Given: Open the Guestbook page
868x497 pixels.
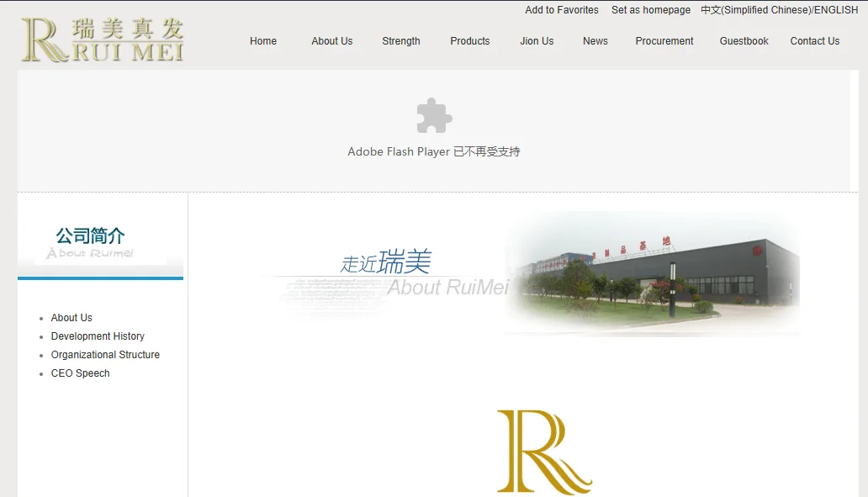Looking at the screenshot, I should [744, 41].
